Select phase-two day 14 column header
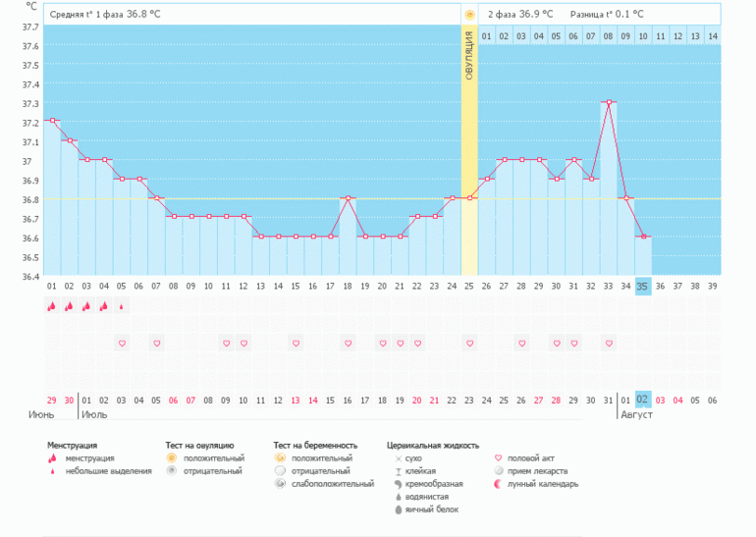756x537 pixels. tap(713, 36)
